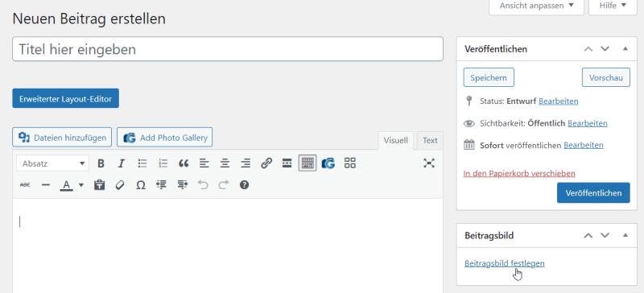Toggle strikethrough formatting

click(x=25, y=185)
